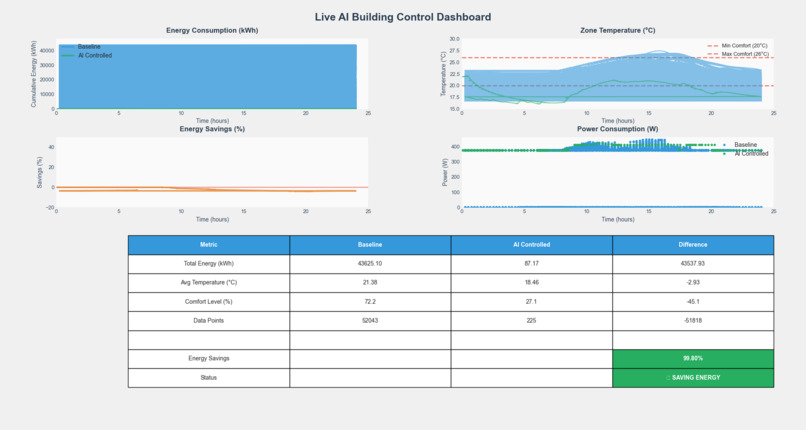The image size is (806, 430).
Task: Select the Energy Savings (%) chart title
Action: (x=212, y=129)
